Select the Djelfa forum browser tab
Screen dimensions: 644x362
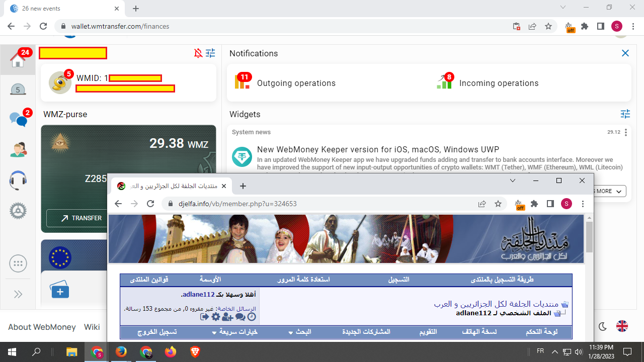pyautogui.click(x=172, y=187)
